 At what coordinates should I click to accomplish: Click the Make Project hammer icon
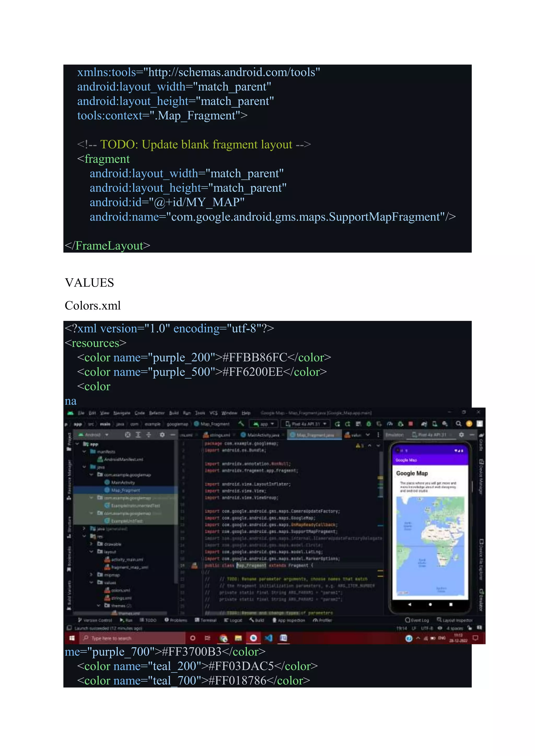tap(241, 424)
